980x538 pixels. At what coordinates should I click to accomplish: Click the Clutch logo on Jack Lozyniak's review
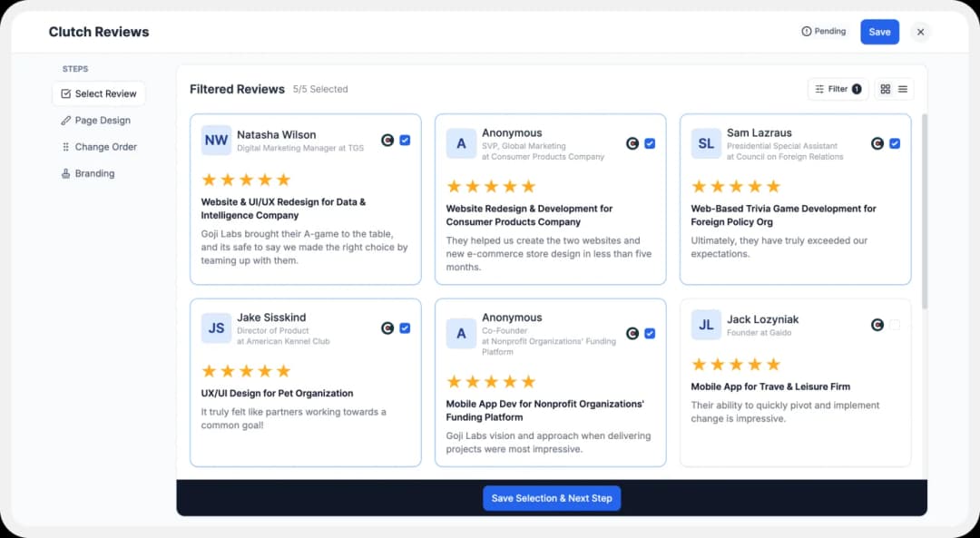point(877,325)
